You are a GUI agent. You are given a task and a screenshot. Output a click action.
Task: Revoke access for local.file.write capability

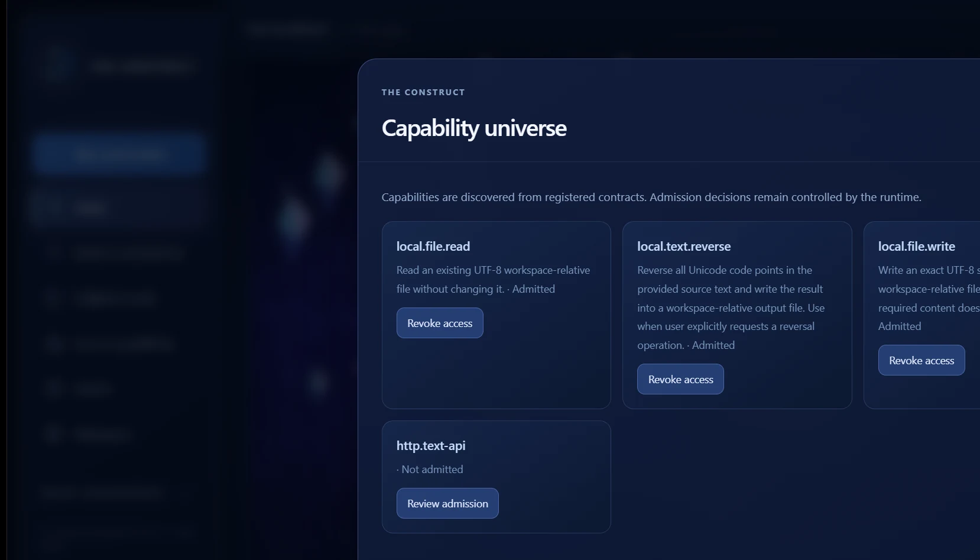(921, 360)
